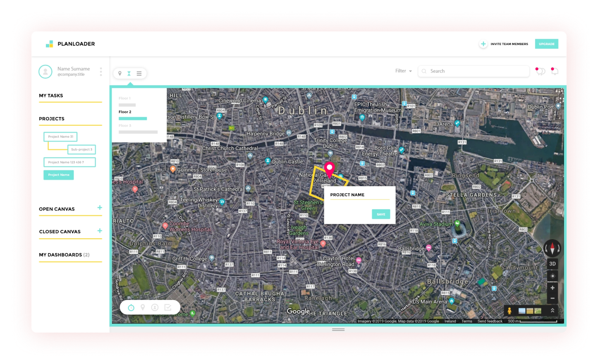
Task: Click the RDS Main Arena map label
Action: [428, 302]
